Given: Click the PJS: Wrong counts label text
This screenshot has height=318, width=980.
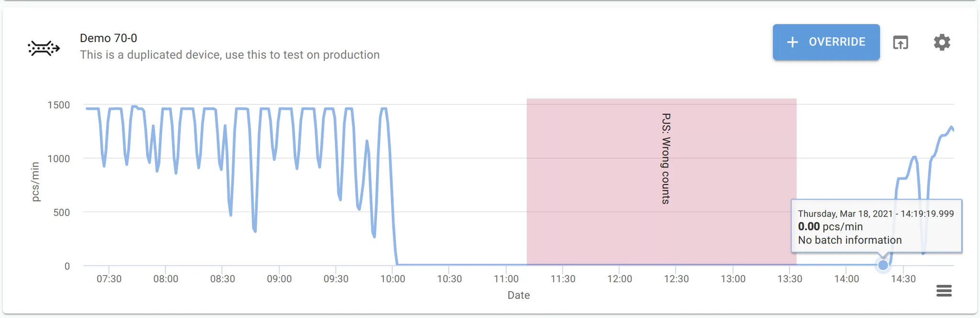Looking at the screenshot, I should (x=666, y=159).
